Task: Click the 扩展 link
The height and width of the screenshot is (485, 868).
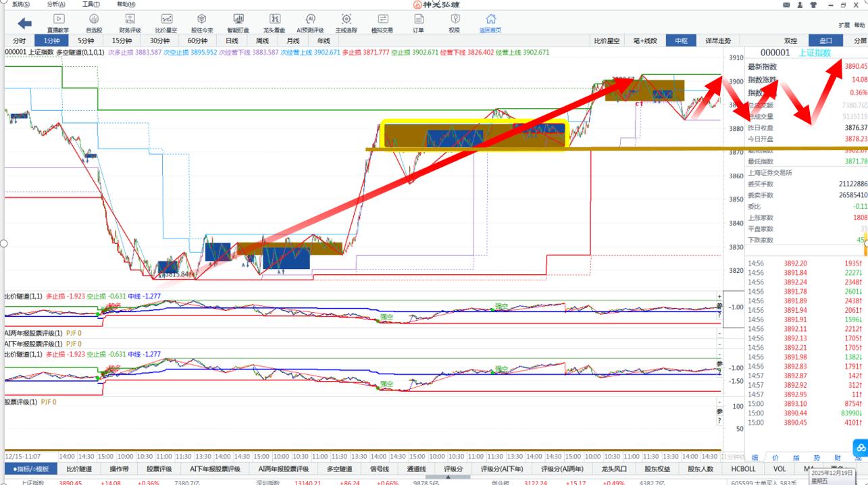Action: [x=844, y=25]
